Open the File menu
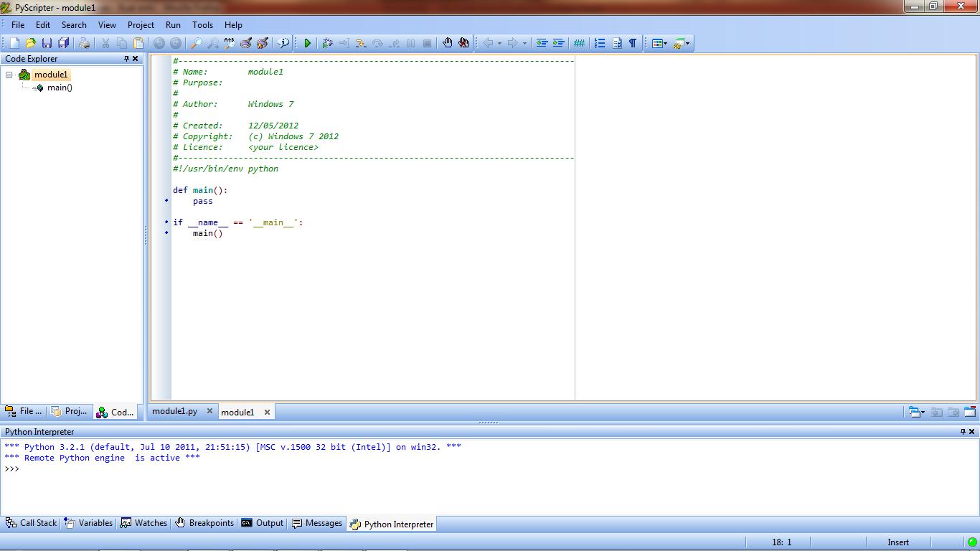 (18, 24)
